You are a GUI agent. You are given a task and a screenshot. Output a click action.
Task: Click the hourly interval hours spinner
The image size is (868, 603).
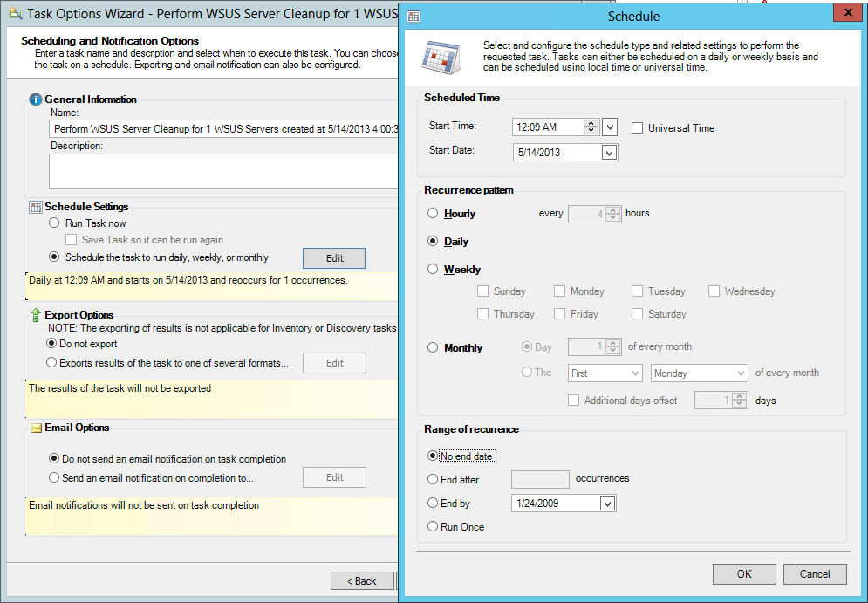coord(612,214)
